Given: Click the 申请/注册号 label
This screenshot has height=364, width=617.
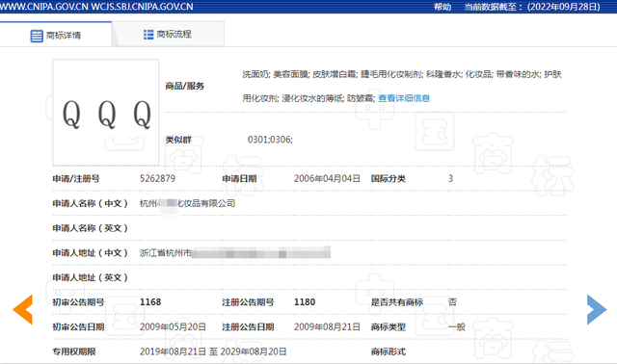Looking at the screenshot, I should point(76,179).
